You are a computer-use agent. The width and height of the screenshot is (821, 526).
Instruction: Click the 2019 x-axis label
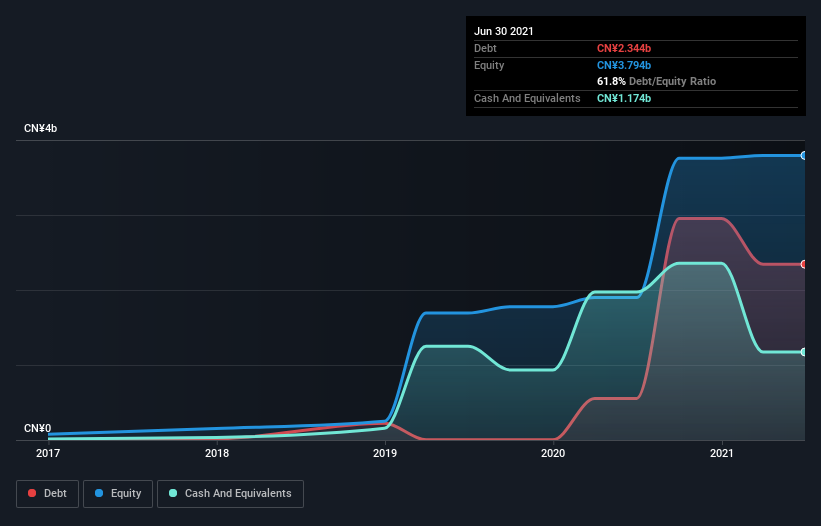pos(385,453)
